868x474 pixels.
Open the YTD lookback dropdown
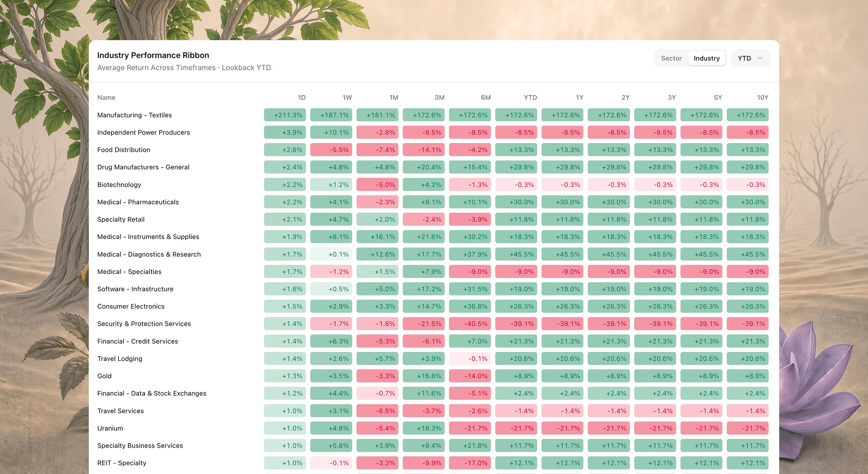751,58
